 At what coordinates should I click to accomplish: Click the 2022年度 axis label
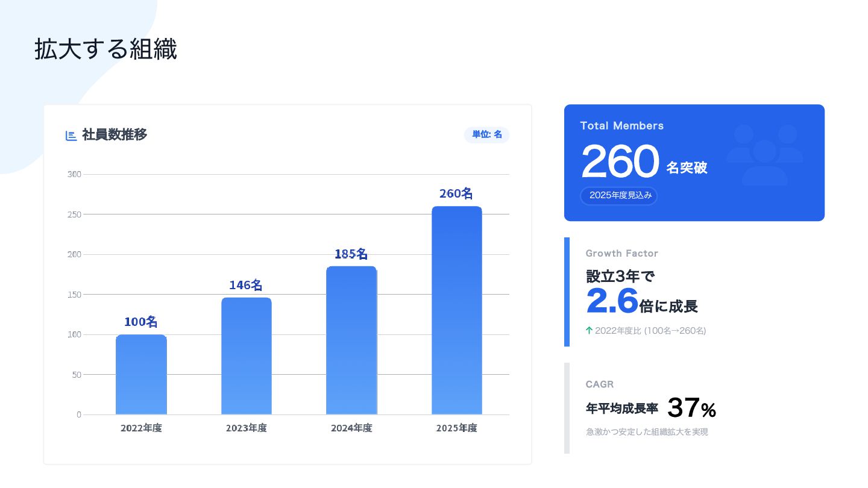pos(141,428)
